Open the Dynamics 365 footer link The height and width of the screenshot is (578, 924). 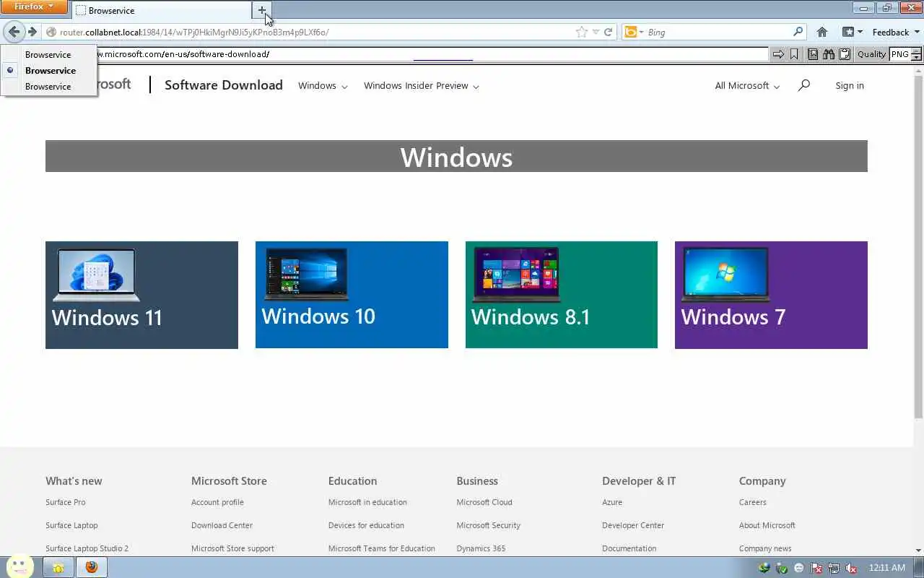click(x=481, y=548)
